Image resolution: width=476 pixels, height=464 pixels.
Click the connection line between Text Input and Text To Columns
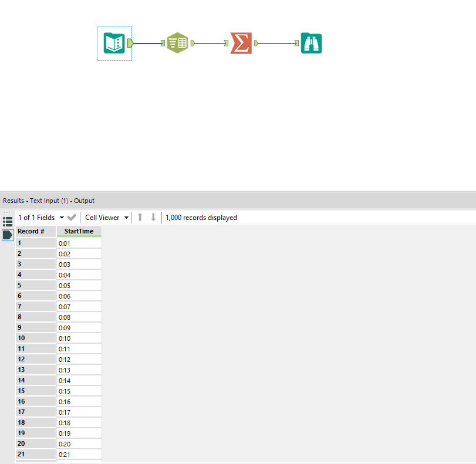(148, 43)
